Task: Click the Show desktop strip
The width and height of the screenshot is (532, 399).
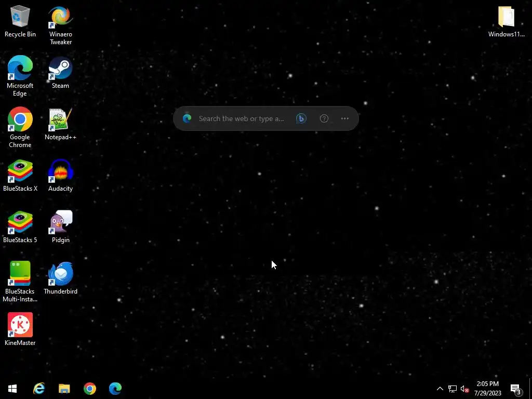Action: coord(530,389)
